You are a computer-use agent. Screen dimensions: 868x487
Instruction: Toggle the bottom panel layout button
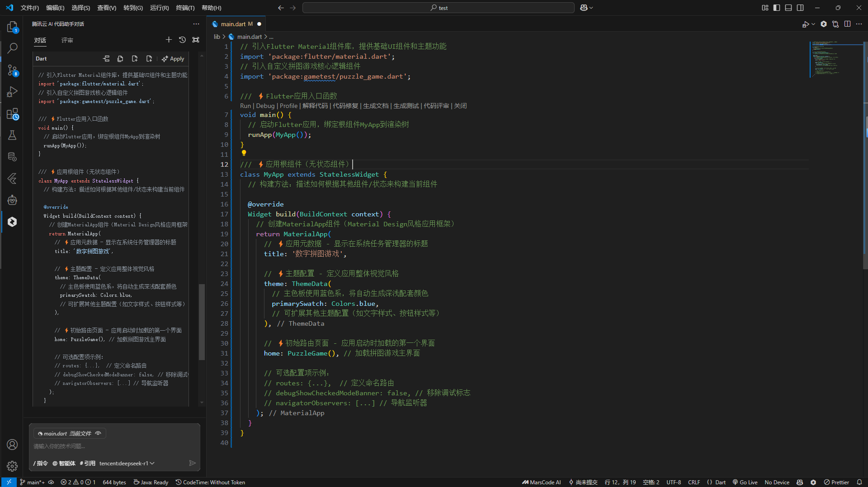pyautogui.click(x=788, y=8)
